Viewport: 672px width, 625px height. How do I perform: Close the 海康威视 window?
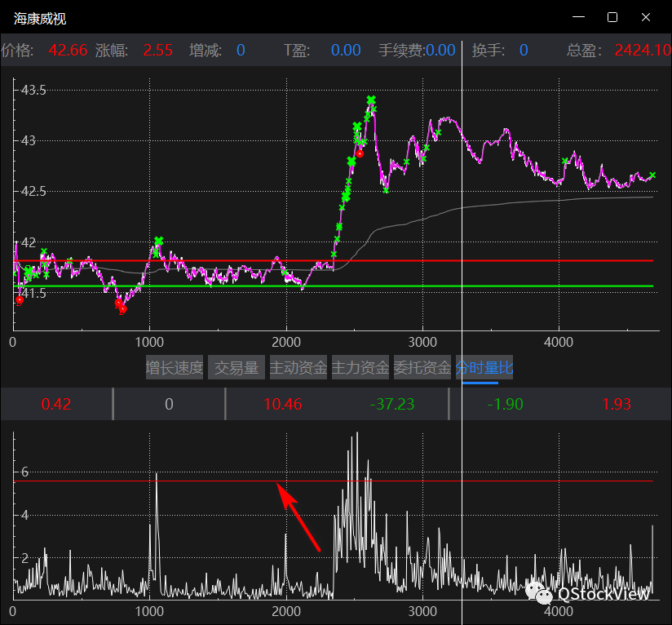[x=646, y=17]
